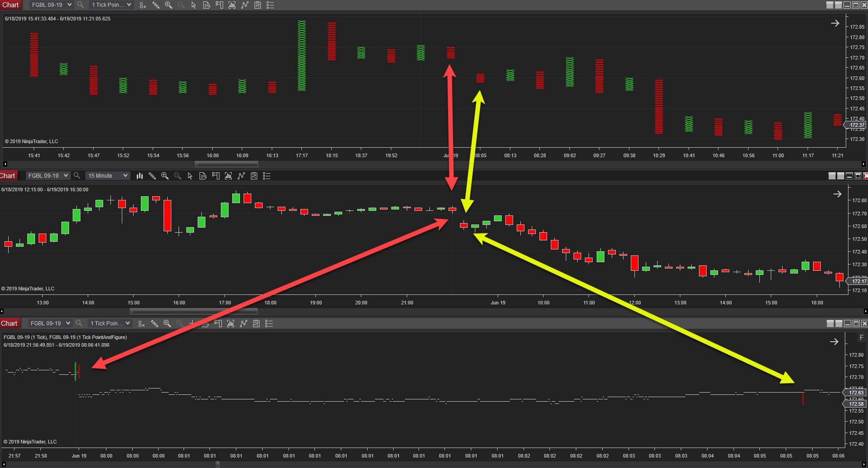The image size is (868, 468).
Task: Click the 172.63 price marker on bottom chart
Action: pyautogui.click(x=854, y=393)
